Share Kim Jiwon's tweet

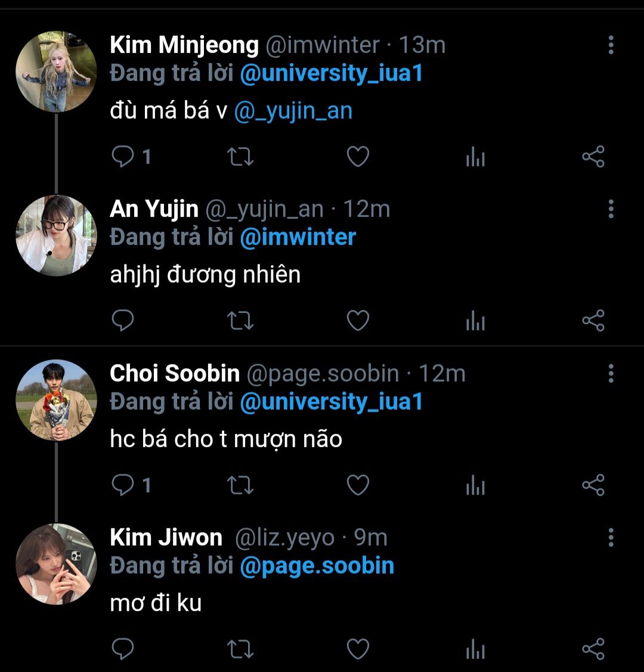click(x=593, y=649)
